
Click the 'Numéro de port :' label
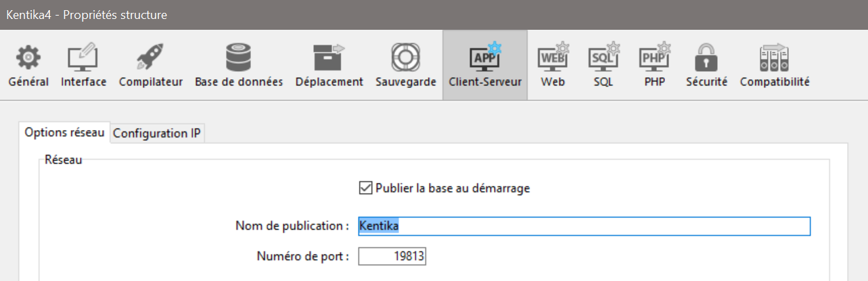303,256
